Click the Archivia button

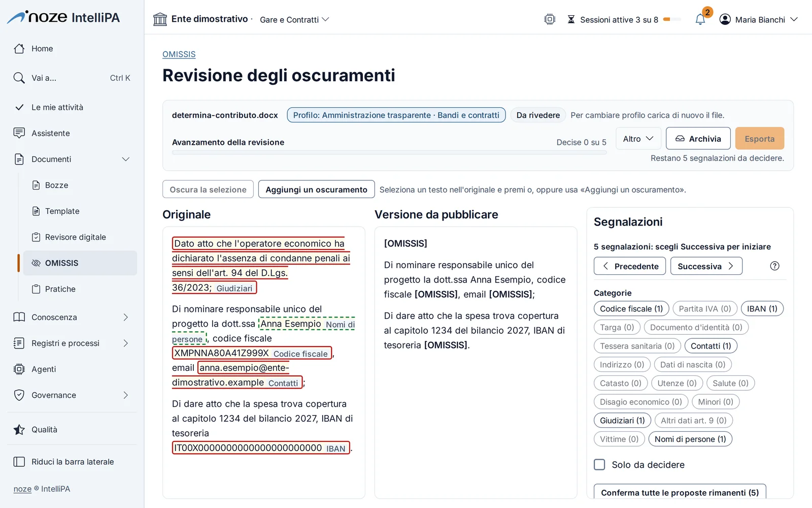(698, 139)
